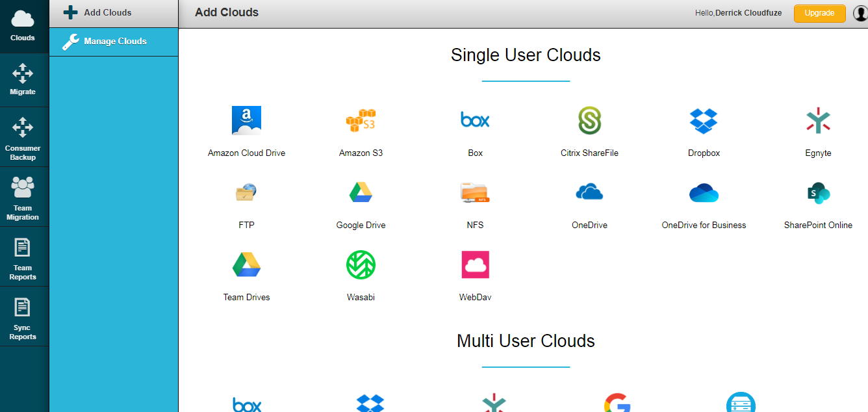The image size is (868, 412).
Task: Open the Migrate section in the sidebar
Action: [x=23, y=79]
